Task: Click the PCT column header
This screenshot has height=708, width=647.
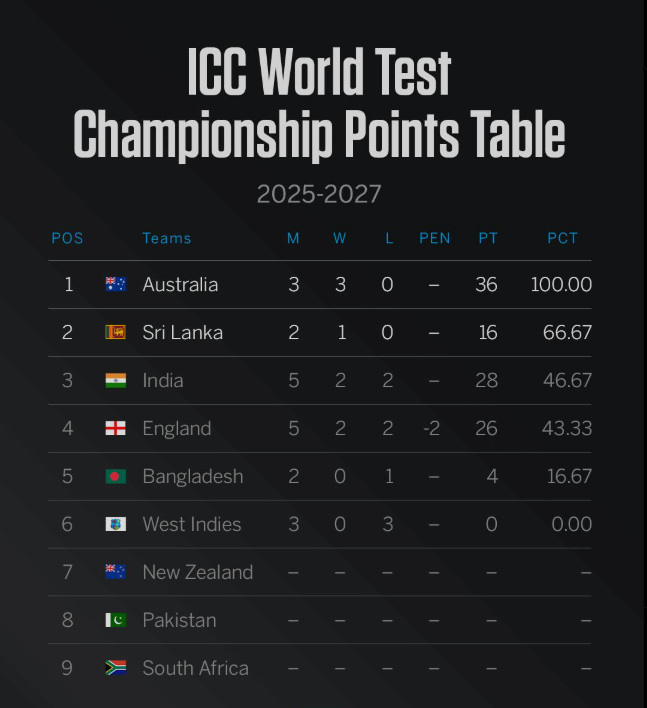Action: pos(563,238)
